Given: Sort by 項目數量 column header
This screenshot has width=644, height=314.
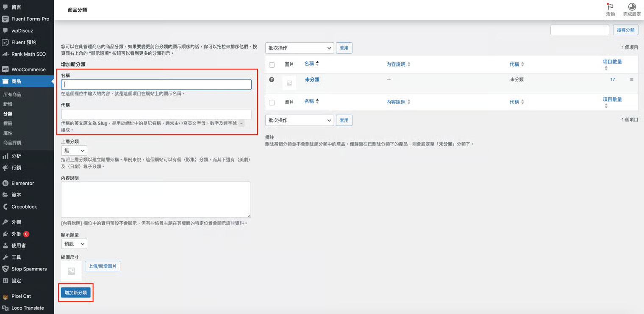Looking at the screenshot, I should click(x=612, y=62).
